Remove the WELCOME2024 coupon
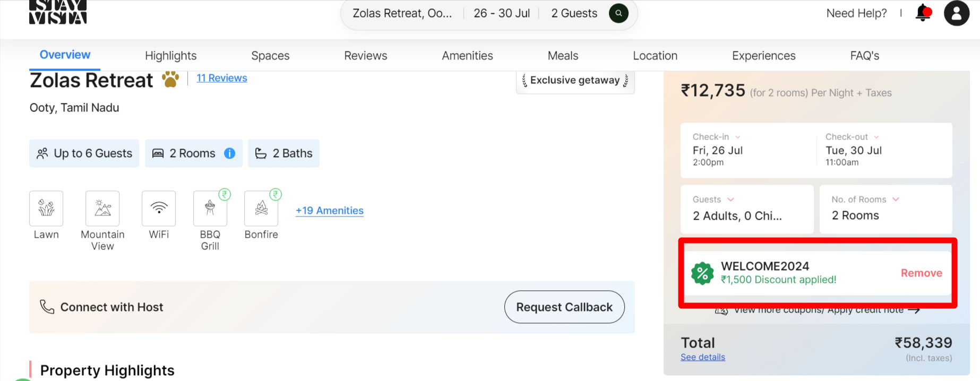This screenshot has height=381, width=980. point(921,273)
